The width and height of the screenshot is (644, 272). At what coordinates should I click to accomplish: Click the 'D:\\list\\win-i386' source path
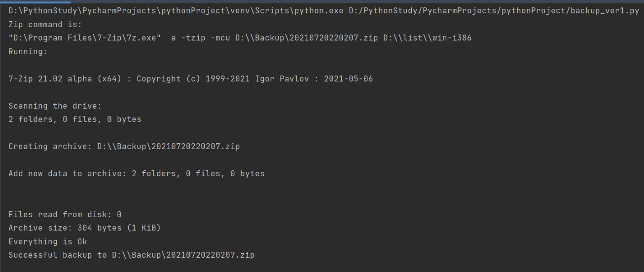point(428,38)
